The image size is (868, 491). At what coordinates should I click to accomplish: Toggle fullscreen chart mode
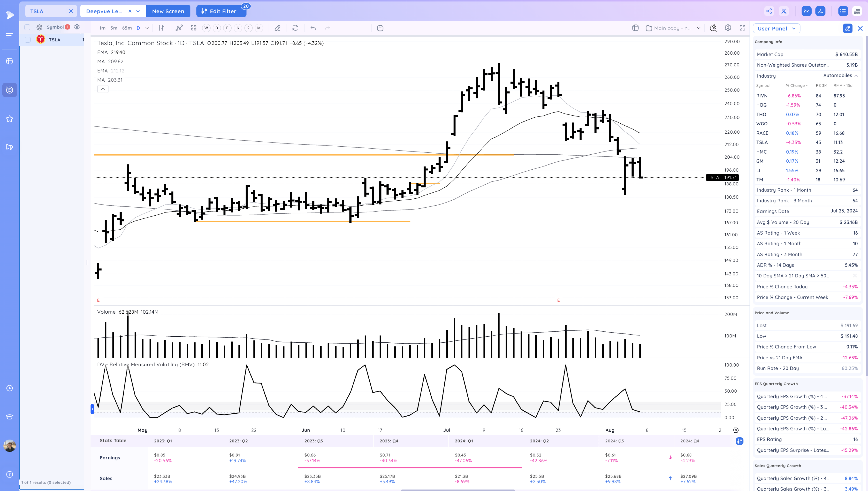(742, 28)
